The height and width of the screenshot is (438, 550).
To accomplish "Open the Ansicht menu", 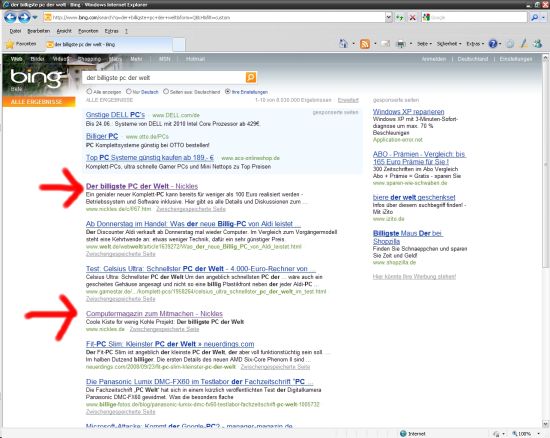I will [64, 31].
